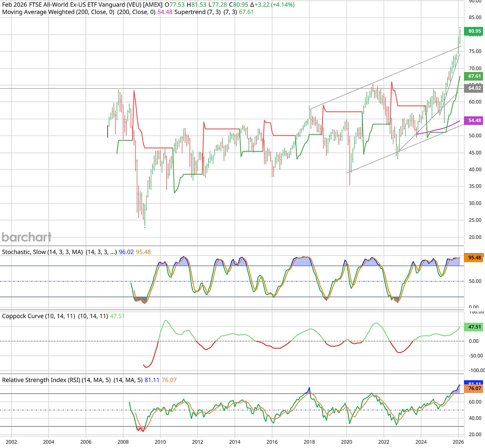
Task: Click the Stochastic, Slow (14, 3, 3, MA) label
Action: coord(42,252)
